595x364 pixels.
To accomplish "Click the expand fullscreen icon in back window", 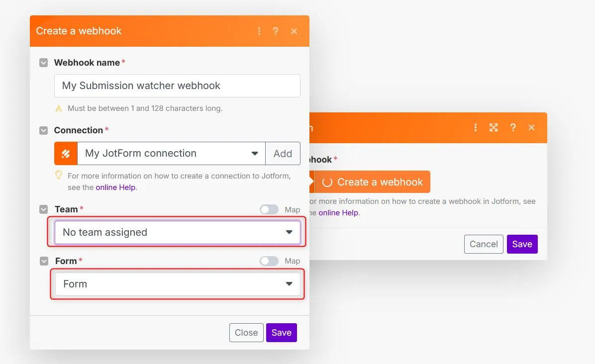I will click(x=494, y=127).
